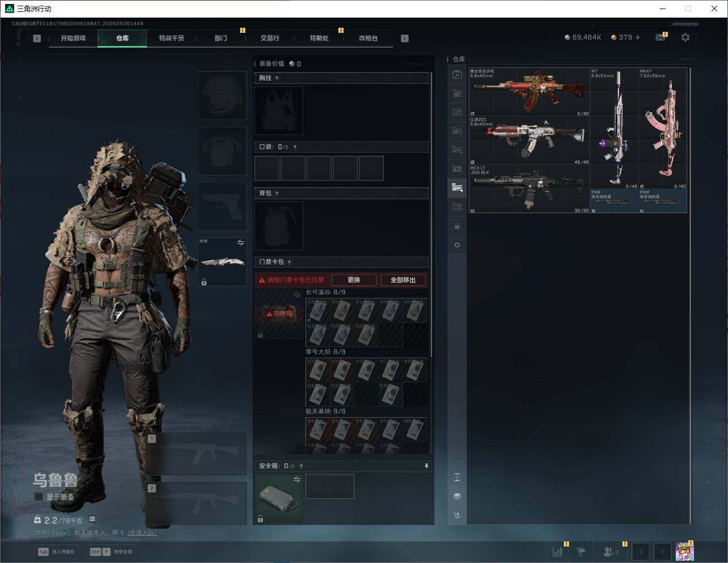This screenshot has height=563, width=728.
Task: Select the QJB201 weapon in stash
Action: 529,141
